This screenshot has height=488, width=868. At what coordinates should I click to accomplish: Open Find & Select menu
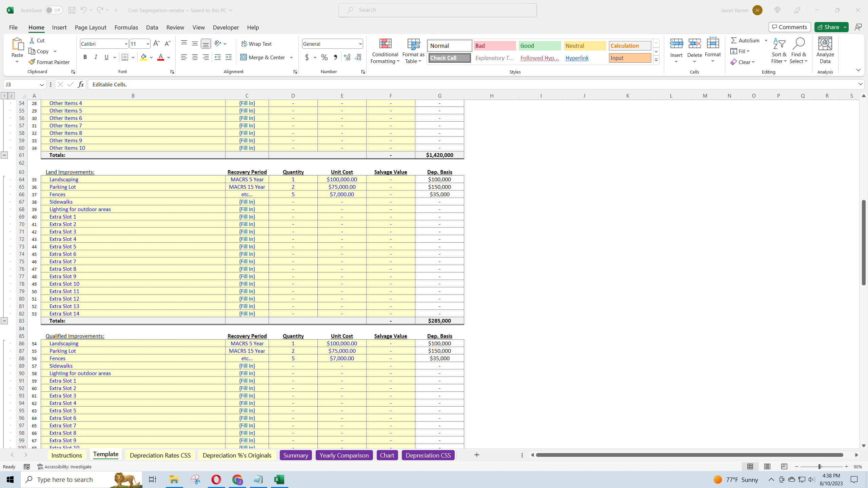coord(798,51)
